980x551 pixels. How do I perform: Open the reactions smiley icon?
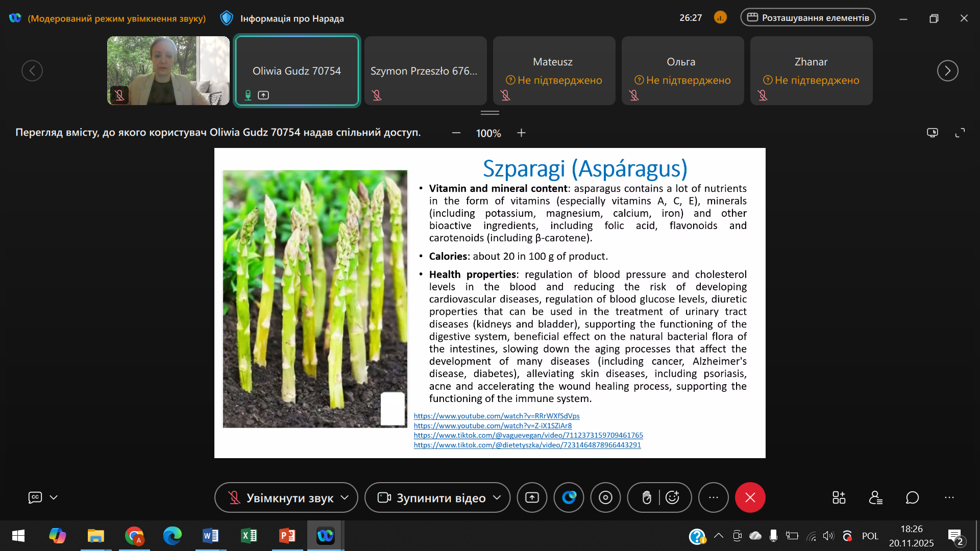pos(673,497)
